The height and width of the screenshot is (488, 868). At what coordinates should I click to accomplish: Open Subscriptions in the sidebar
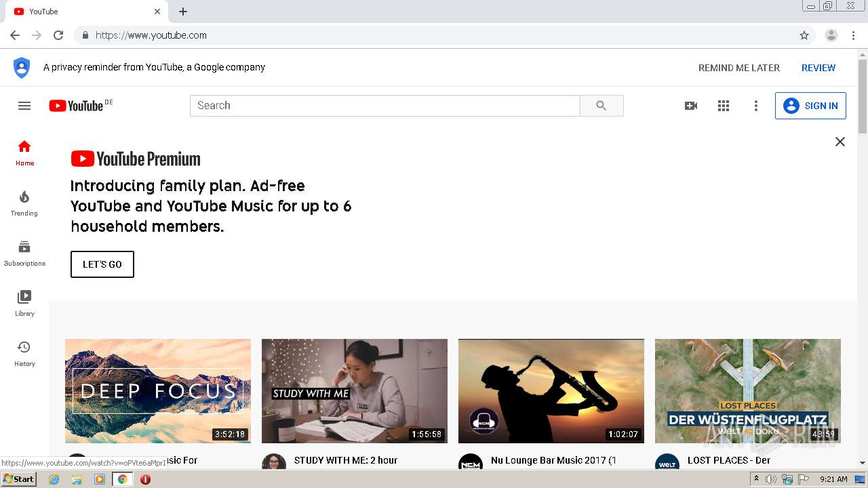[x=24, y=253]
